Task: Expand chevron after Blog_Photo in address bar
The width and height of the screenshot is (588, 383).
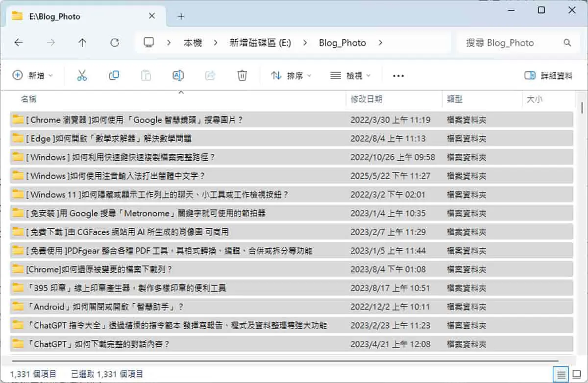Action: pos(381,43)
